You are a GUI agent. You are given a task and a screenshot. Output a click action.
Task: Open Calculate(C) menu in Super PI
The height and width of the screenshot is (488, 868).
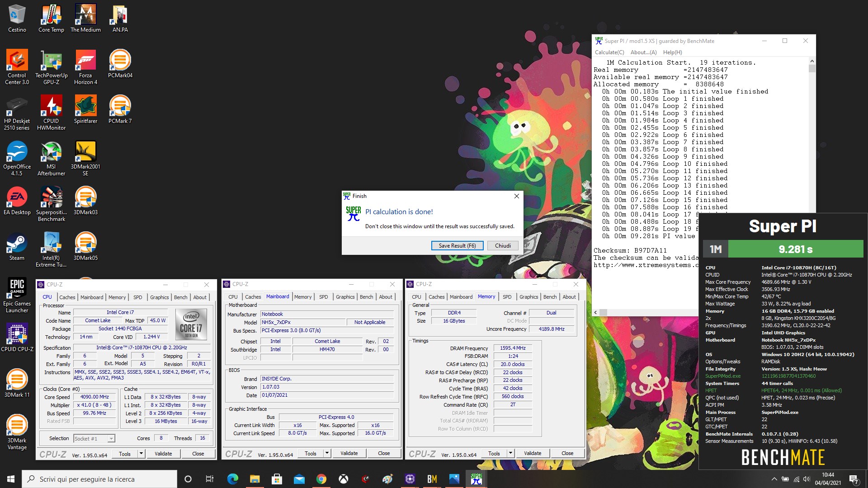(x=609, y=52)
